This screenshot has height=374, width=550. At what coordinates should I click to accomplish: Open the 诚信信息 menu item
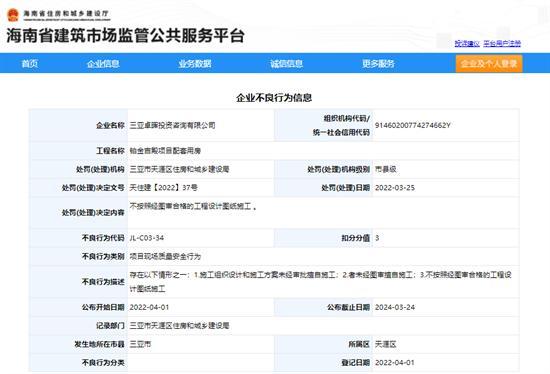coord(286,64)
